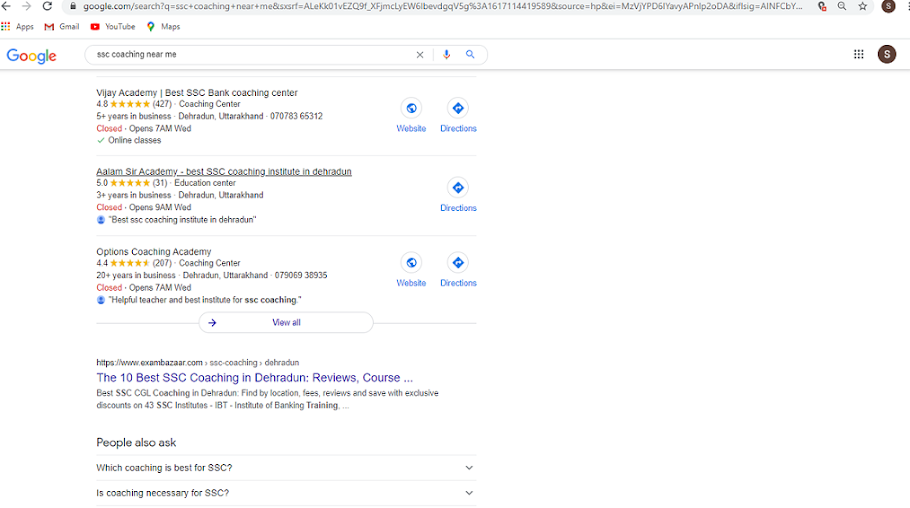Expand 'Is coaching necessary for SSC?'

point(286,493)
